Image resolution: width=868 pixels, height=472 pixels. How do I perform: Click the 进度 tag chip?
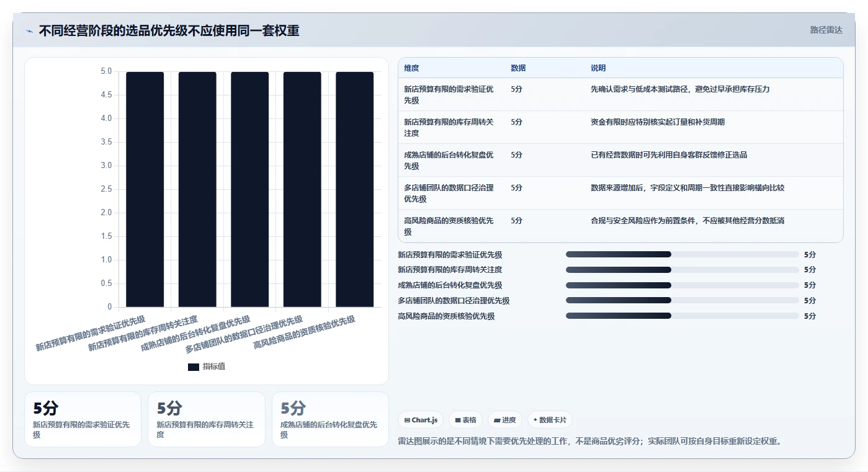pos(505,420)
